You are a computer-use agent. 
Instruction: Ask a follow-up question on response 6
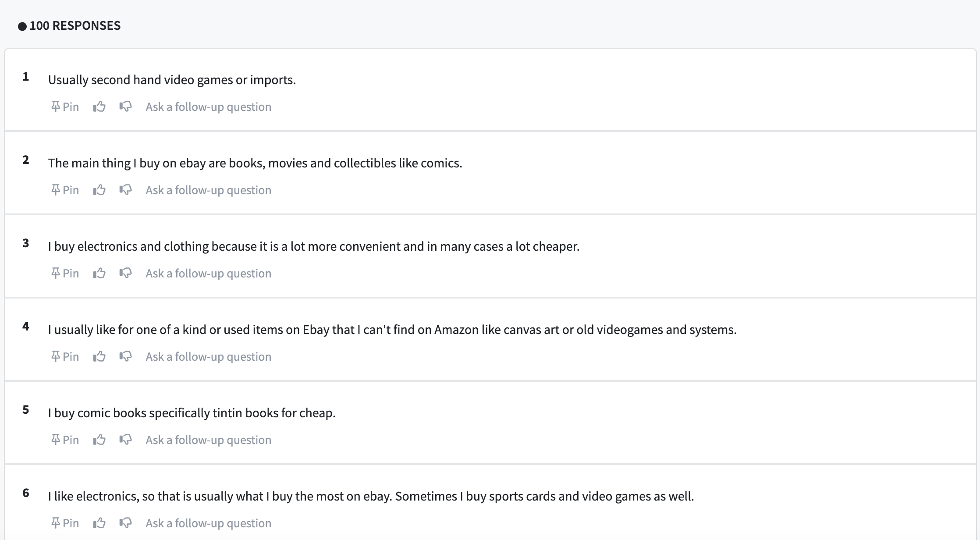(x=209, y=523)
